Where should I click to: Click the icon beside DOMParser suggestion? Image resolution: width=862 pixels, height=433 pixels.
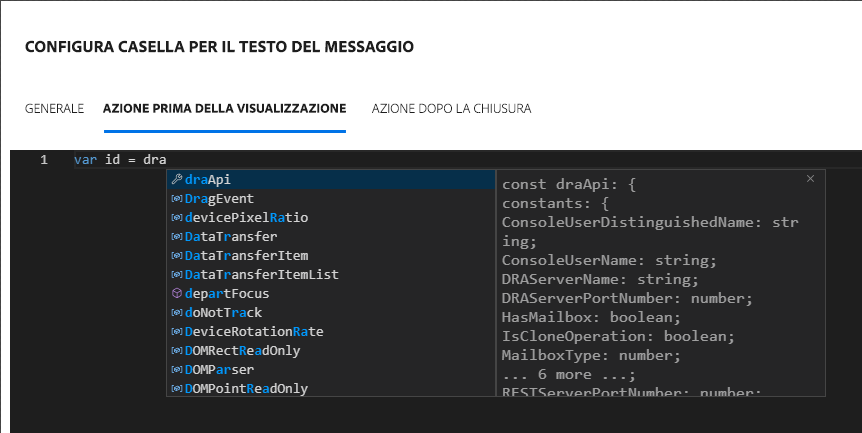[177, 370]
